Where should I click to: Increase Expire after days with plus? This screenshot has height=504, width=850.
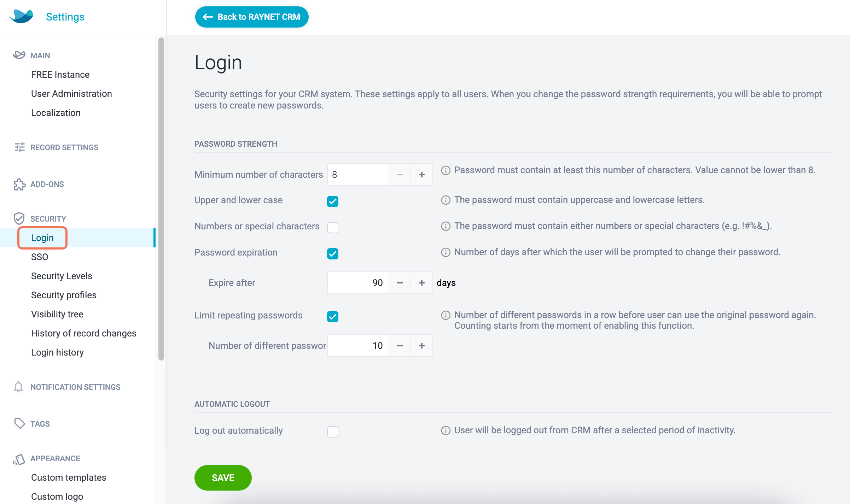point(422,283)
